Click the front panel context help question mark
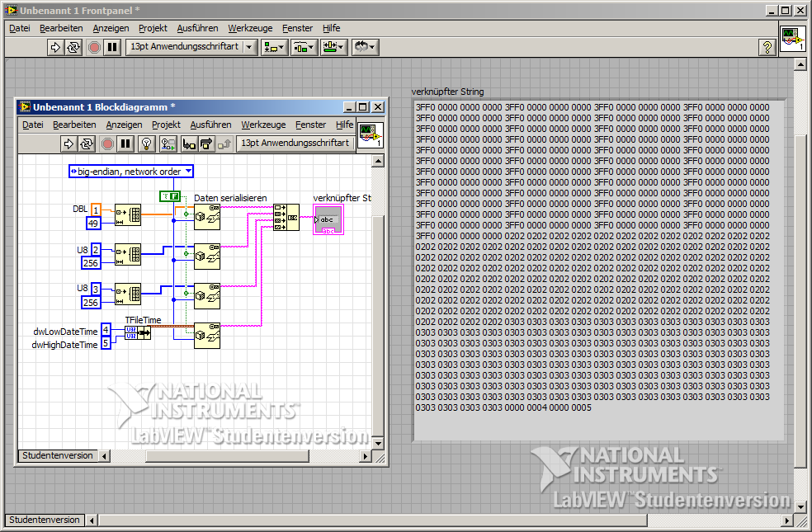 click(767, 47)
